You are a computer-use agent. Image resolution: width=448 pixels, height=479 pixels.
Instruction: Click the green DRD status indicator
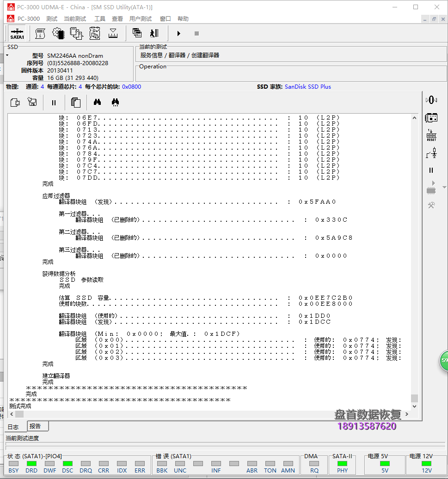click(x=31, y=463)
